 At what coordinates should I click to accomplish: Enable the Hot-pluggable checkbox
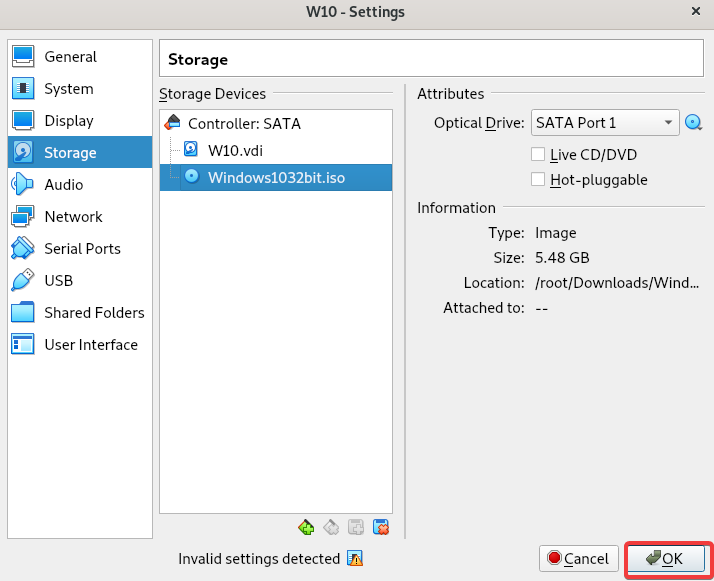coord(538,179)
